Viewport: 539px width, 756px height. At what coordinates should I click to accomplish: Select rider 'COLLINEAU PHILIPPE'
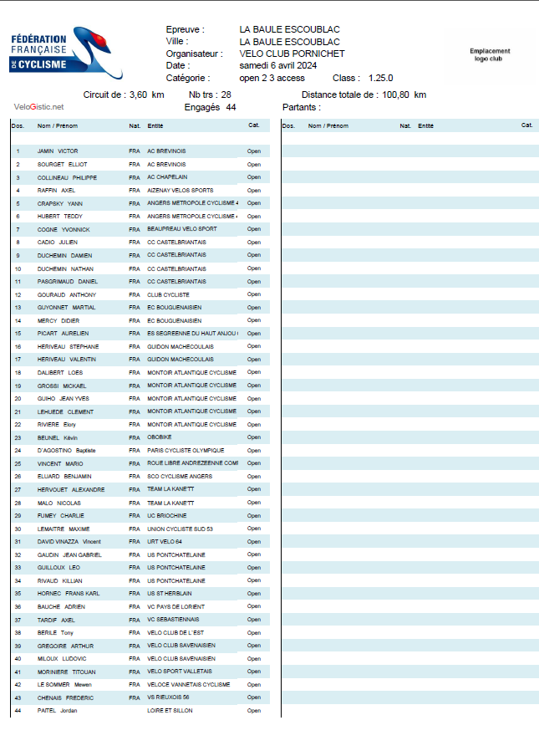pyautogui.click(x=67, y=177)
